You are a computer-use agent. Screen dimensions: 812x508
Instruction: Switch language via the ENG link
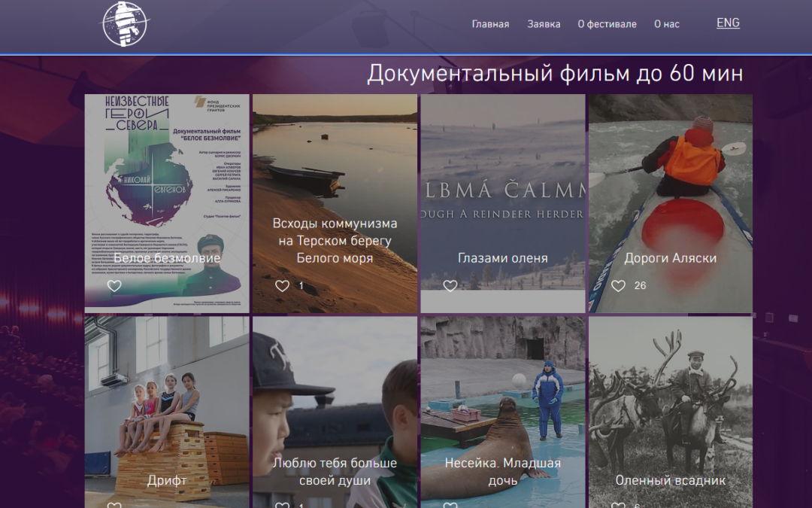tap(728, 23)
